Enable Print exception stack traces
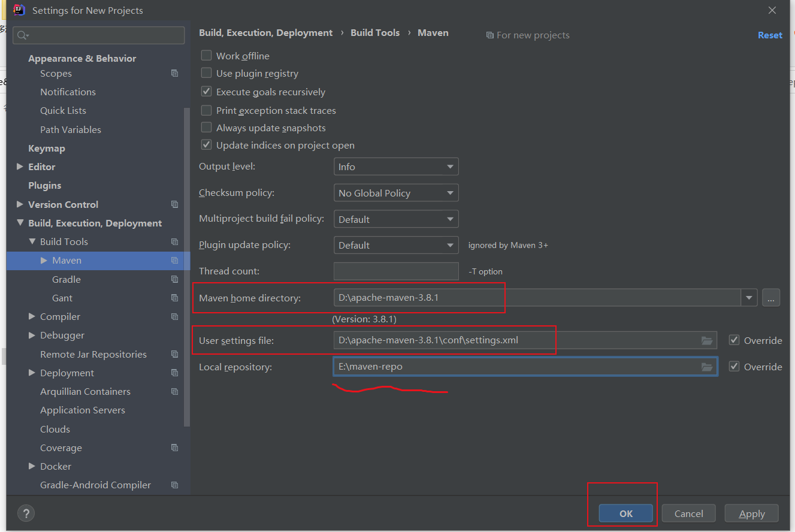Image resolution: width=795 pixels, height=532 pixels. pyautogui.click(x=206, y=110)
